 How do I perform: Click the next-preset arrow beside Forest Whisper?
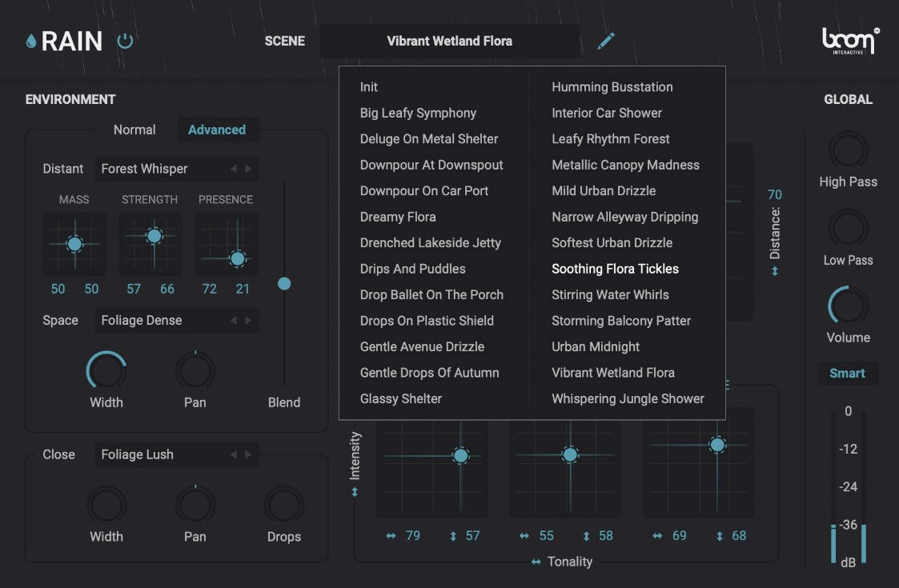point(248,169)
